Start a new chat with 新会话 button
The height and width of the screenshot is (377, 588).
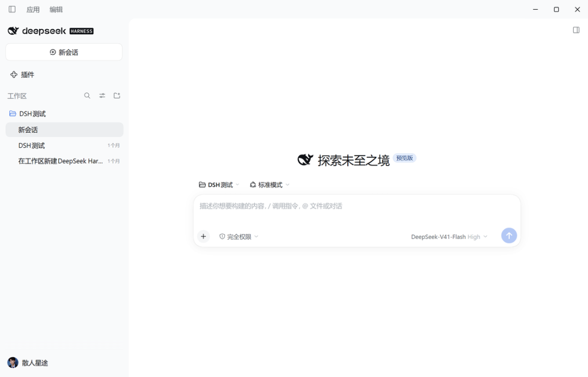click(x=64, y=52)
